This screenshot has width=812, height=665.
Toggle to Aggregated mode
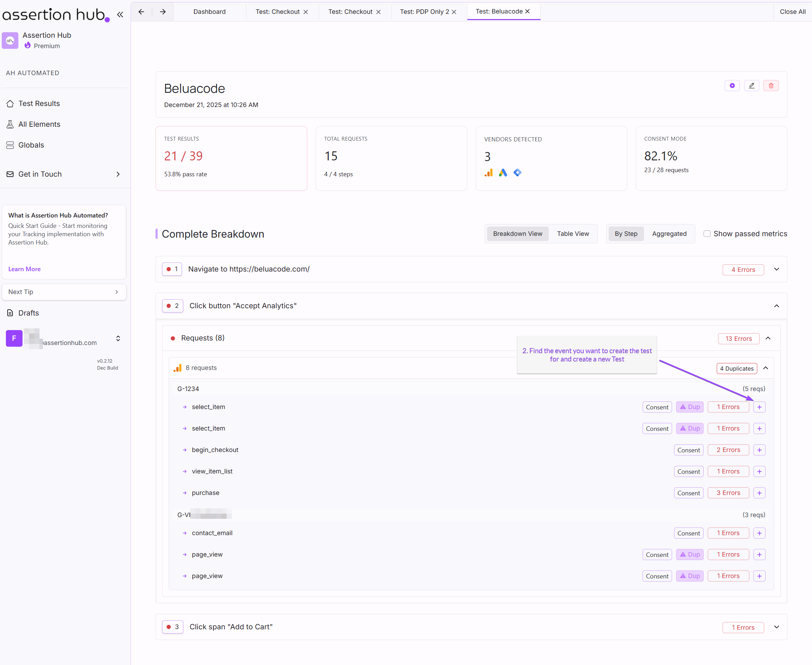tap(669, 234)
